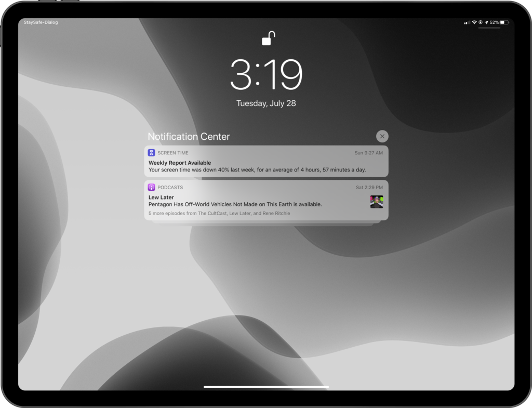This screenshot has height=408, width=532.
Task: Tap the orientation lock status icon
Action: (x=481, y=23)
